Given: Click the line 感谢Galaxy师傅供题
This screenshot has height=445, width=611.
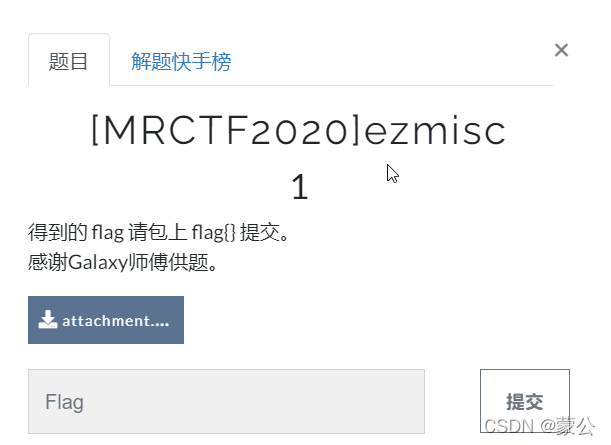Looking at the screenshot, I should click(123, 262).
